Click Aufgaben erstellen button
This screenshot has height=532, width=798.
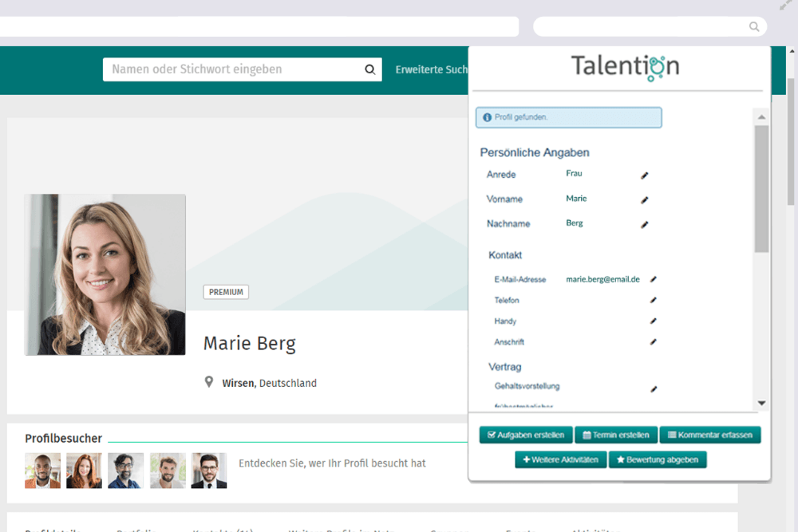pos(526,435)
